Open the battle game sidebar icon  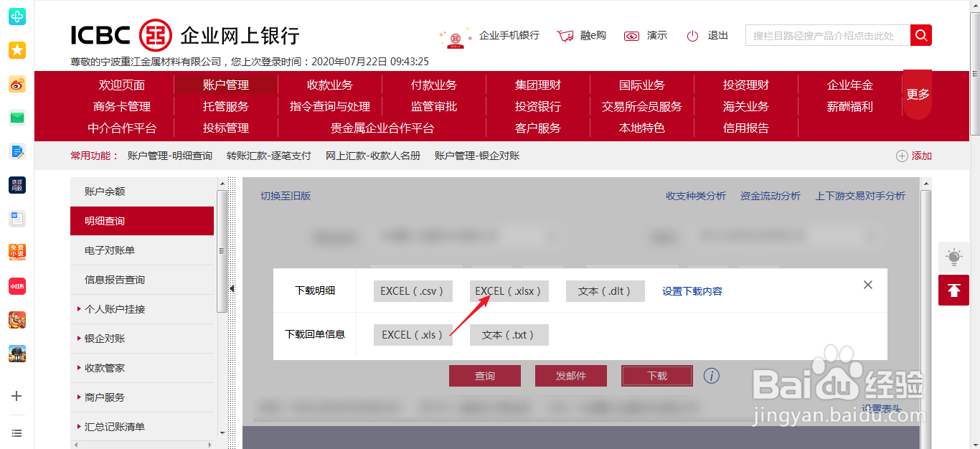tap(17, 354)
